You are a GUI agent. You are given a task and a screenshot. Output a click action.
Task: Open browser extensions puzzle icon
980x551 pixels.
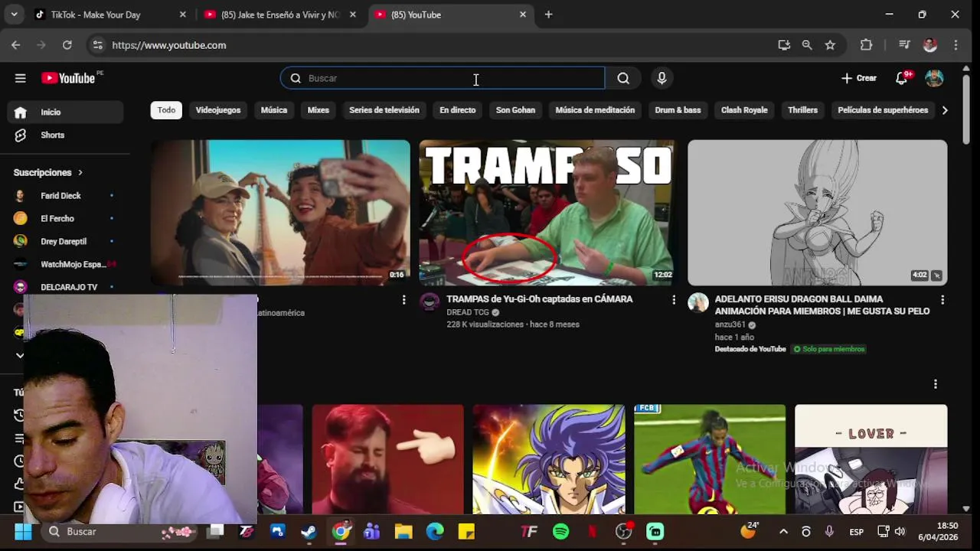point(866,45)
